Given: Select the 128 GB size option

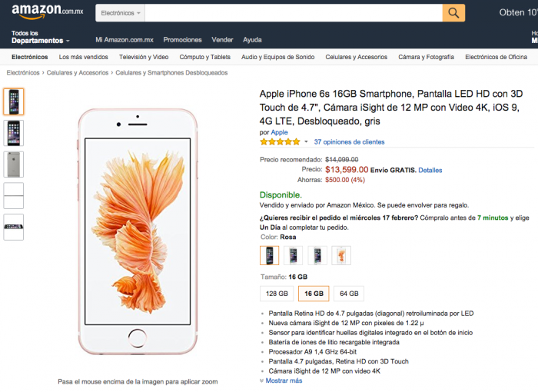Looking at the screenshot, I should 277,294.
